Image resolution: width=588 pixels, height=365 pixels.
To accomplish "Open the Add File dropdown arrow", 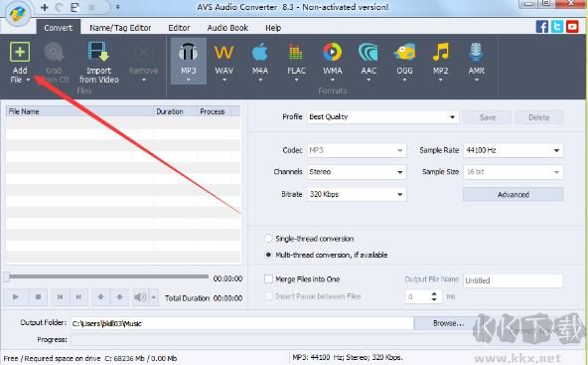I will tap(28, 80).
